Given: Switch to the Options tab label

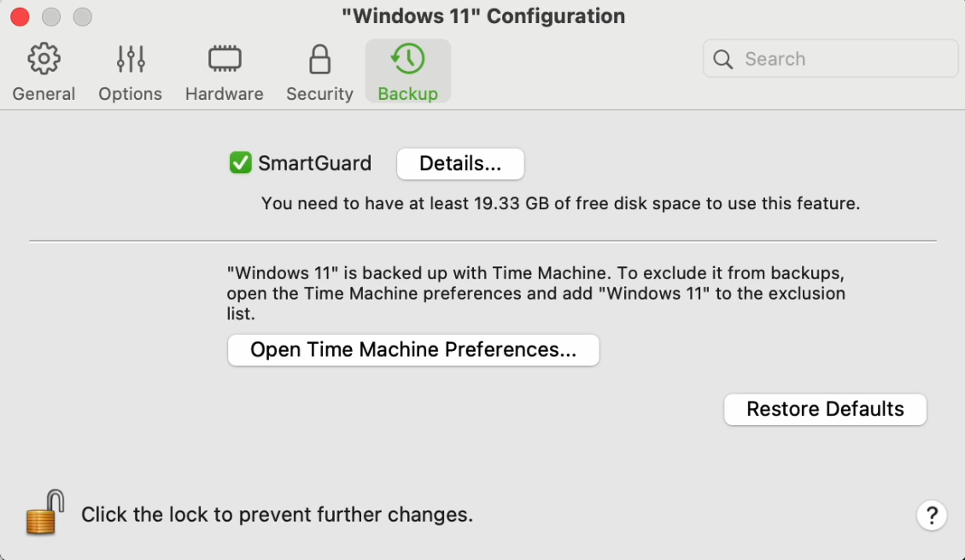Looking at the screenshot, I should pos(131,94).
